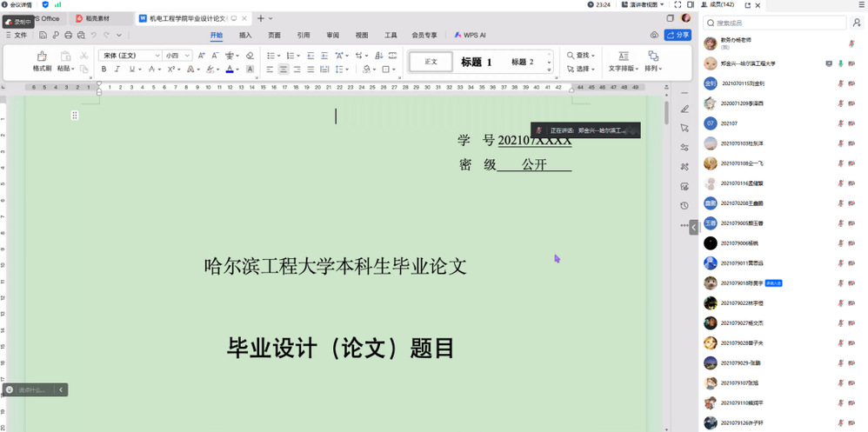Toggle the character shading A icon
The height and width of the screenshot is (432, 868).
coord(250,70)
